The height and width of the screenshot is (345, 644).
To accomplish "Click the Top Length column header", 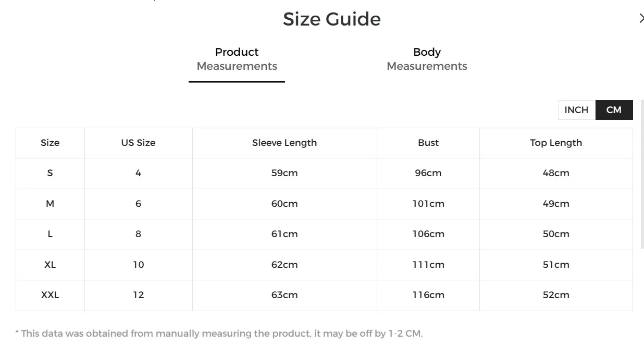I will pyautogui.click(x=556, y=143).
